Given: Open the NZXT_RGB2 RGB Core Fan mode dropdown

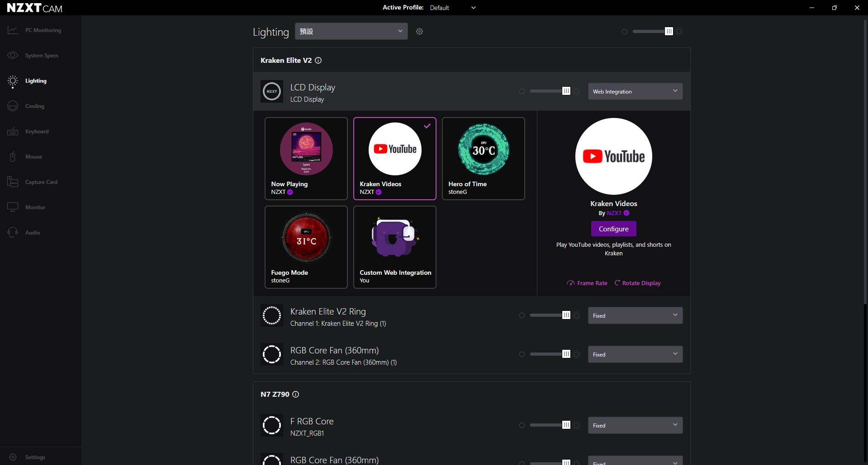Looking at the screenshot, I should pyautogui.click(x=635, y=460).
